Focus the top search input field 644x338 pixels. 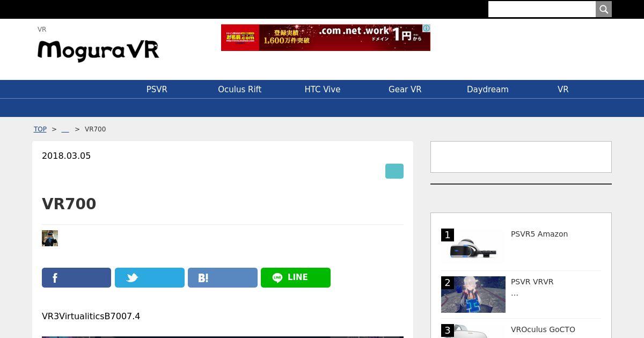(x=542, y=9)
